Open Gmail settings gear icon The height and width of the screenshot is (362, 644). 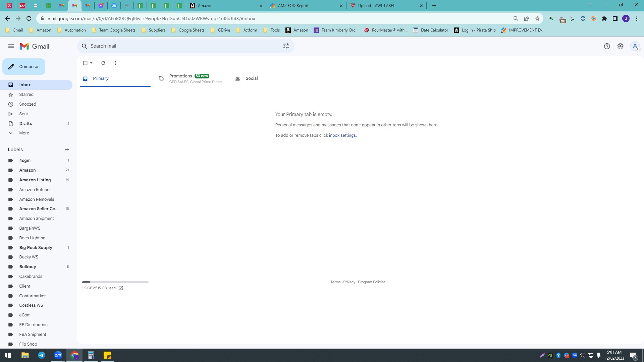point(621,46)
